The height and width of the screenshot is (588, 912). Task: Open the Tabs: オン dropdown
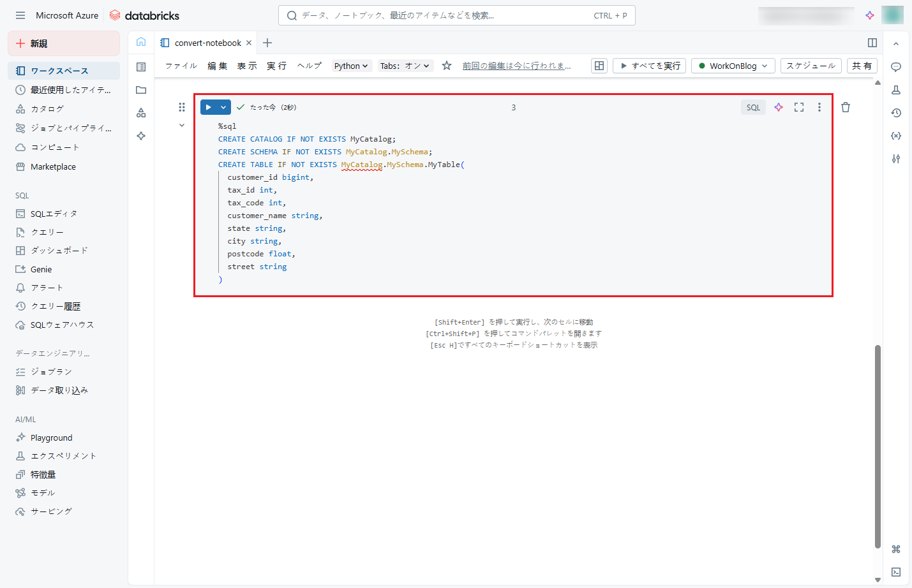click(x=405, y=66)
